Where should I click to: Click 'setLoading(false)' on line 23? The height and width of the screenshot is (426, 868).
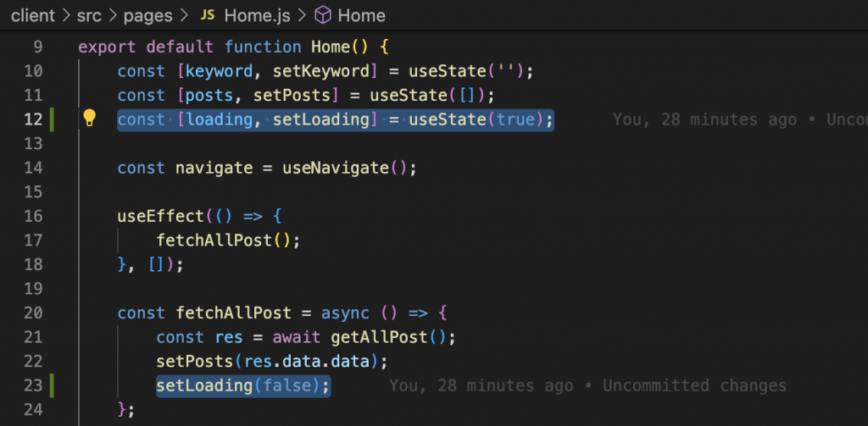(x=238, y=385)
